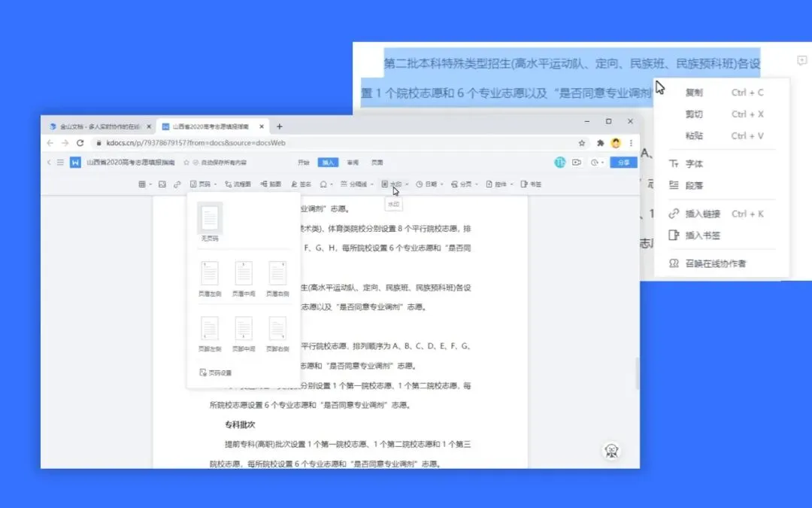Click the blue W document logo
812x508 pixels.
pos(76,163)
